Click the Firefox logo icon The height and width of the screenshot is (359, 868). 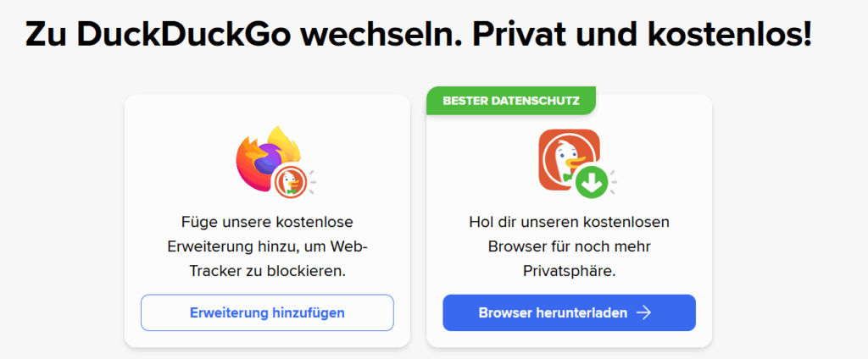(x=268, y=159)
